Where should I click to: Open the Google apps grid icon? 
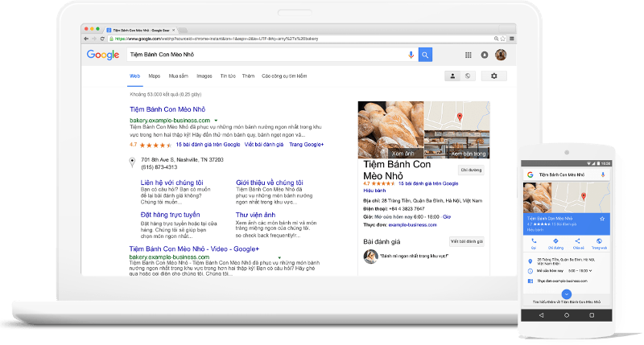point(469,55)
